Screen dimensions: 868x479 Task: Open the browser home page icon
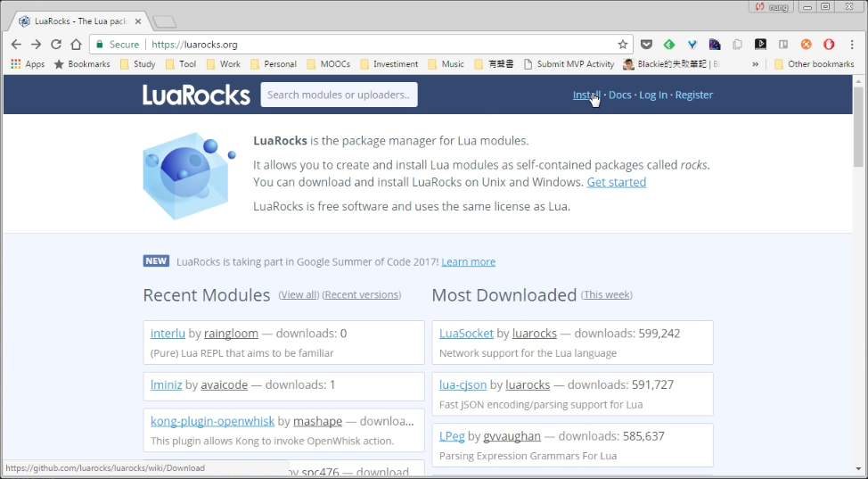click(x=76, y=45)
